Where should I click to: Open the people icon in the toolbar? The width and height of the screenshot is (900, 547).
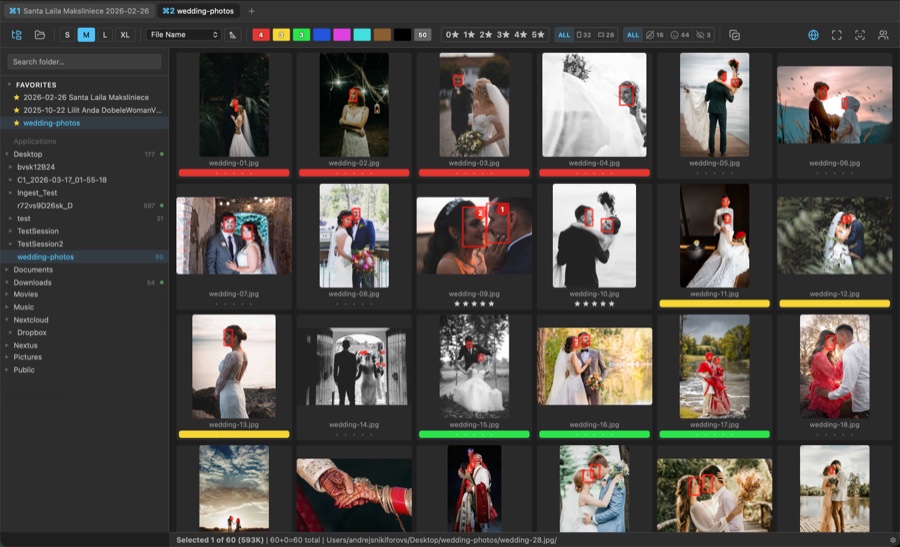pyautogui.click(x=883, y=35)
